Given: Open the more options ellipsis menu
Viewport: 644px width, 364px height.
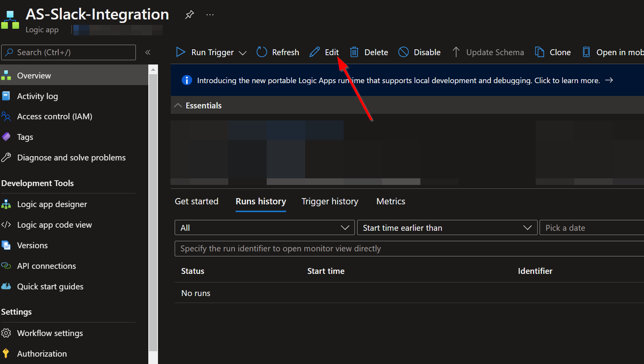Looking at the screenshot, I should click(x=210, y=15).
